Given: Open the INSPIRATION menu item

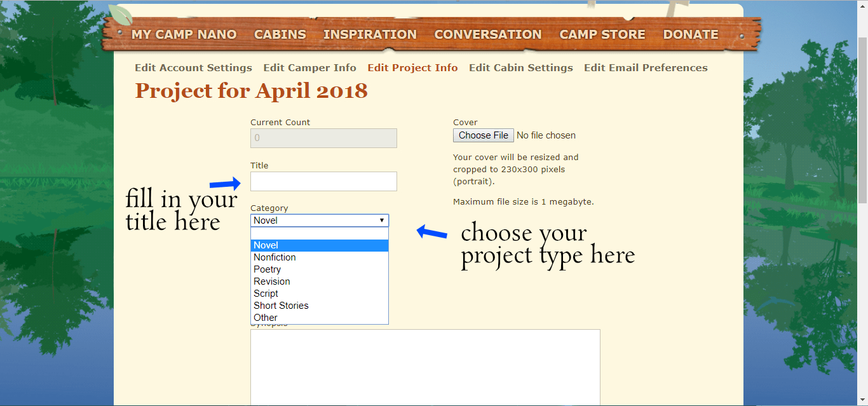Looking at the screenshot, I should tap(370, 34).
